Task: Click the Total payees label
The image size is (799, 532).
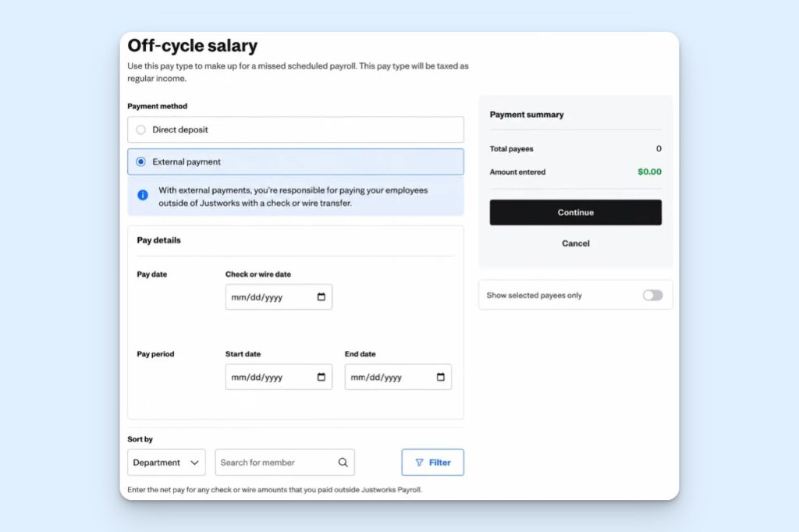Action: point(512,149)
